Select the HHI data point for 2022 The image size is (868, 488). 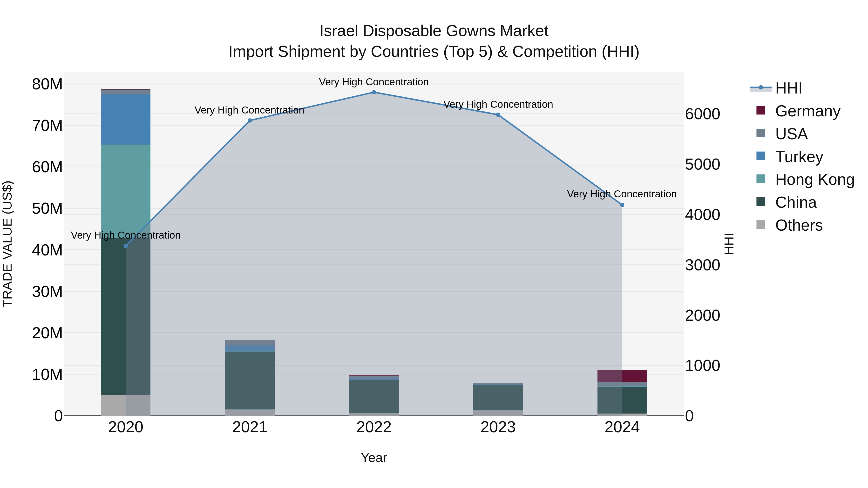(x=374, y=92)
